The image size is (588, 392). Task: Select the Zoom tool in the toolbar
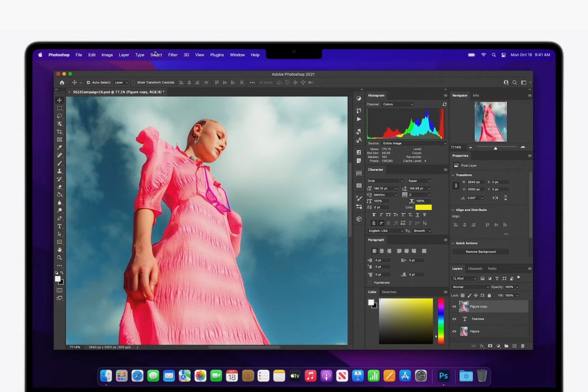pyautogui.click(x=59, y=257)
